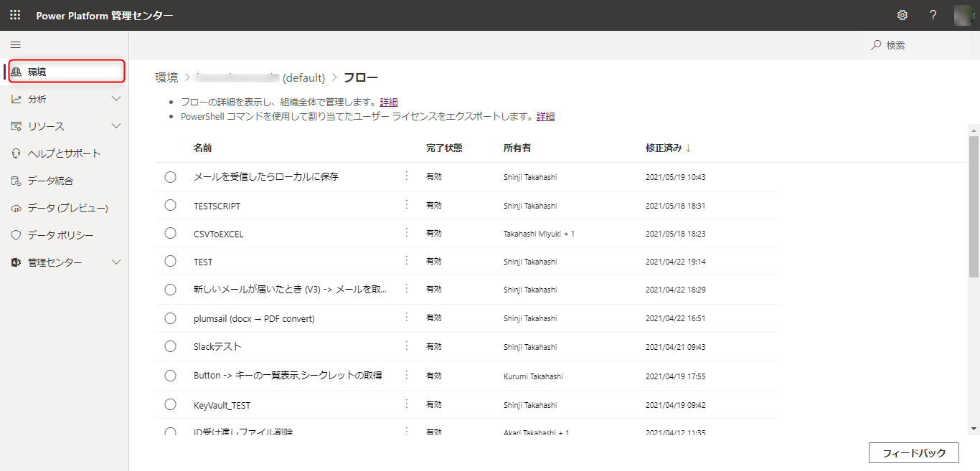980x471 pixels.
Task: Select the Button -> キーの一覧表示 row radio
Action: [x=170, y=376]
